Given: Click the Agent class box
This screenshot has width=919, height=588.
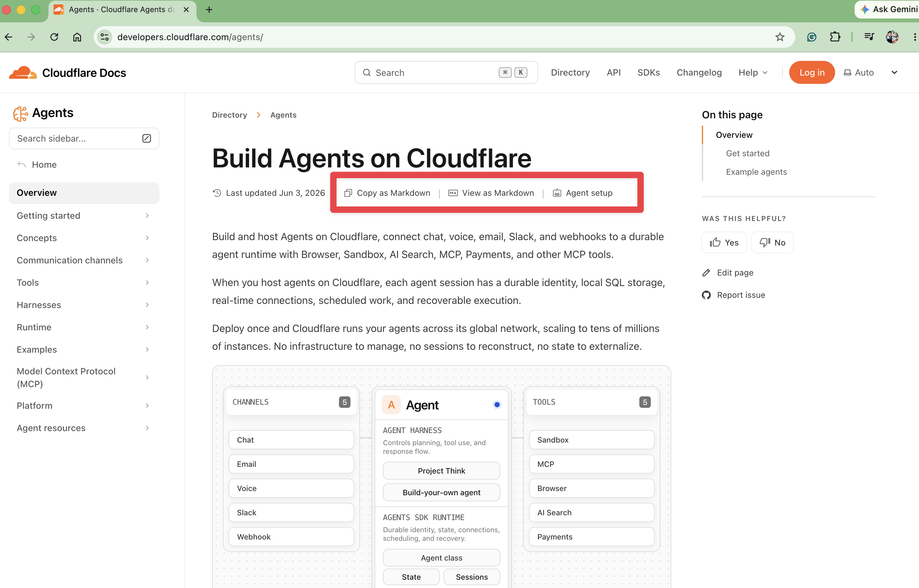Looking at the screenshot, I should pyautogui.click(x=441, y=558).
